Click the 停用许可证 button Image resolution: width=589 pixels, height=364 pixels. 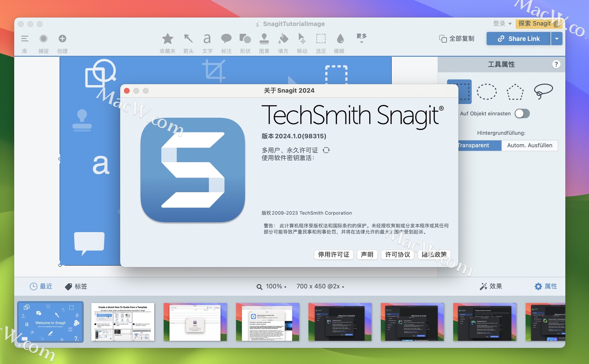(333, 255)
